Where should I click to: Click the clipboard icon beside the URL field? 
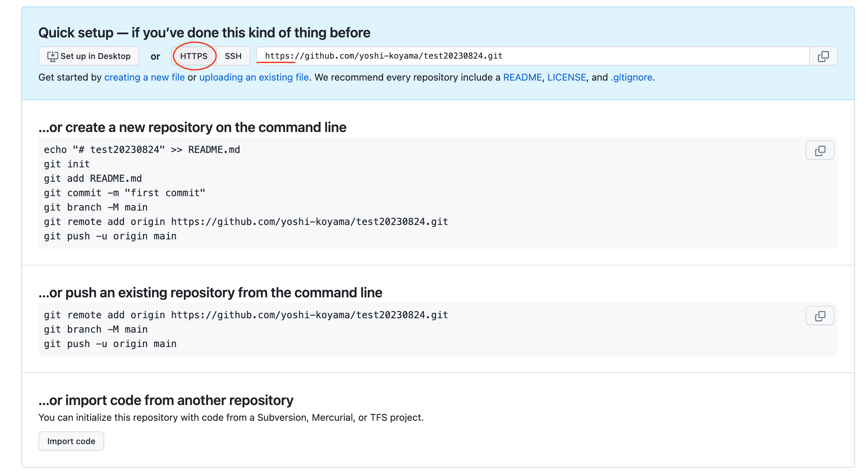point(822,56)
